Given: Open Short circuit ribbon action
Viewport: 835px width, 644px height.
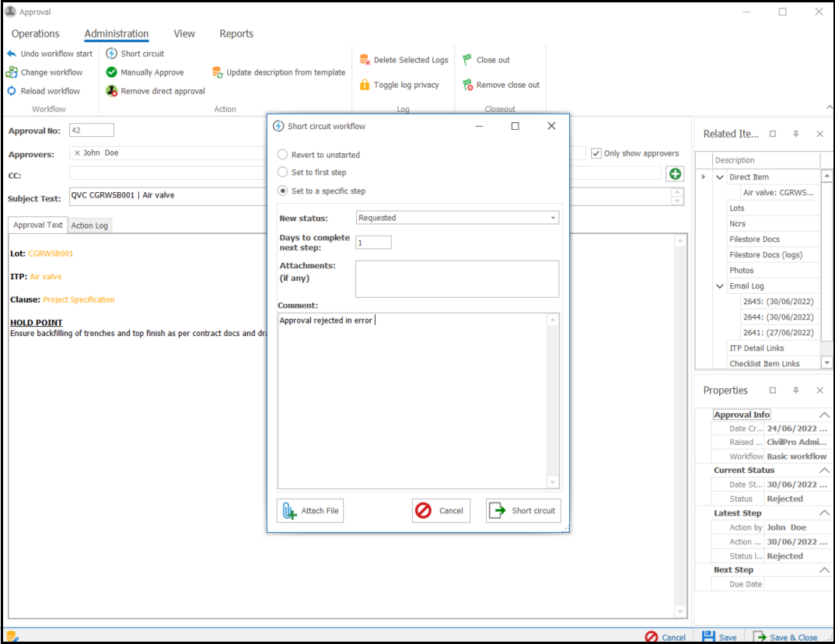Looking at the screenshot, I should pos(135,54).
